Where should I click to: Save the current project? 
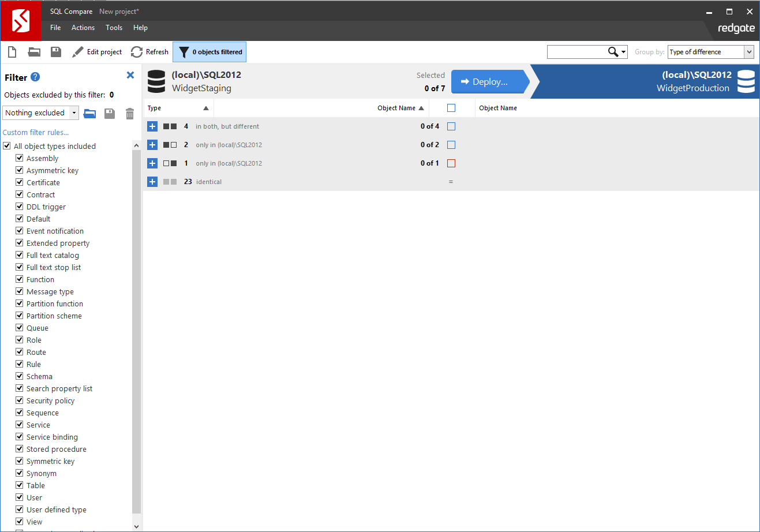55,51
